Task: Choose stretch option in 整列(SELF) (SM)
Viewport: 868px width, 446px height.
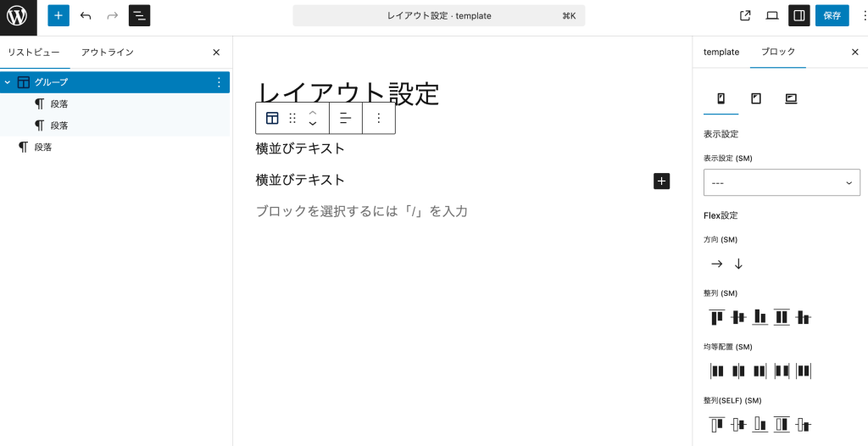Action: coord(782,425)
